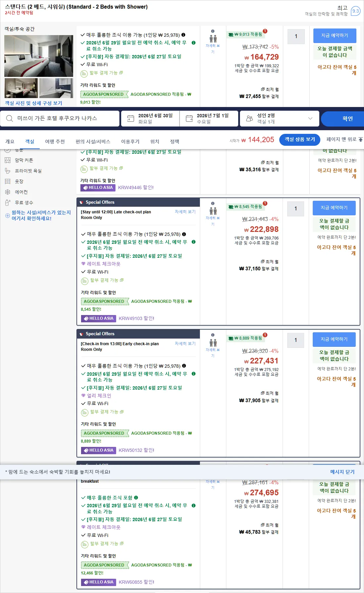Switch to the 객실 tab
Screen dimensions: 364x593
(30, 141)
